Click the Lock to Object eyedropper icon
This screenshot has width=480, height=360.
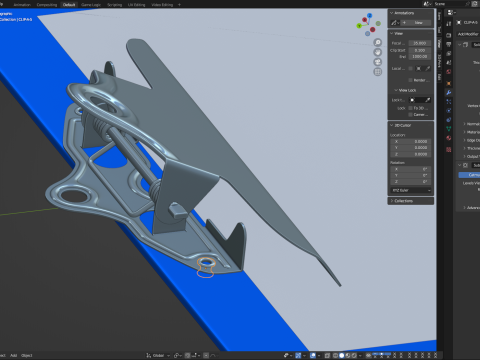428,100
